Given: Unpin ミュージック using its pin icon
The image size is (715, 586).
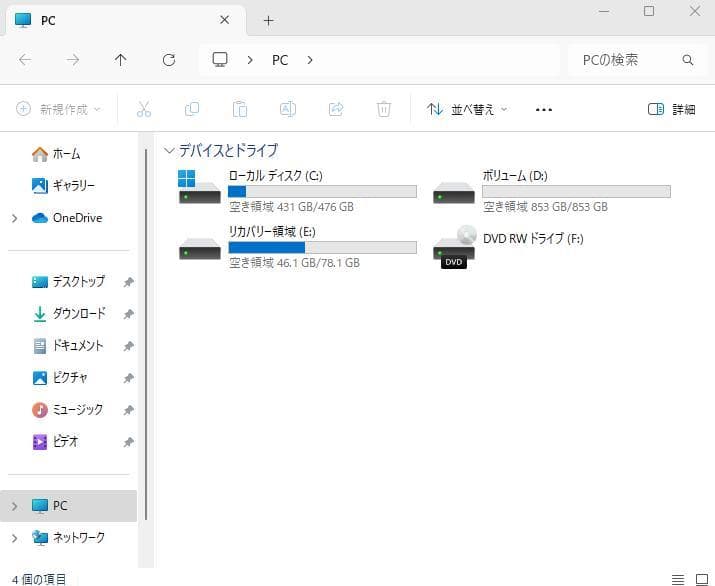Looking at the screenshot, I should click(x=129, y=410).
